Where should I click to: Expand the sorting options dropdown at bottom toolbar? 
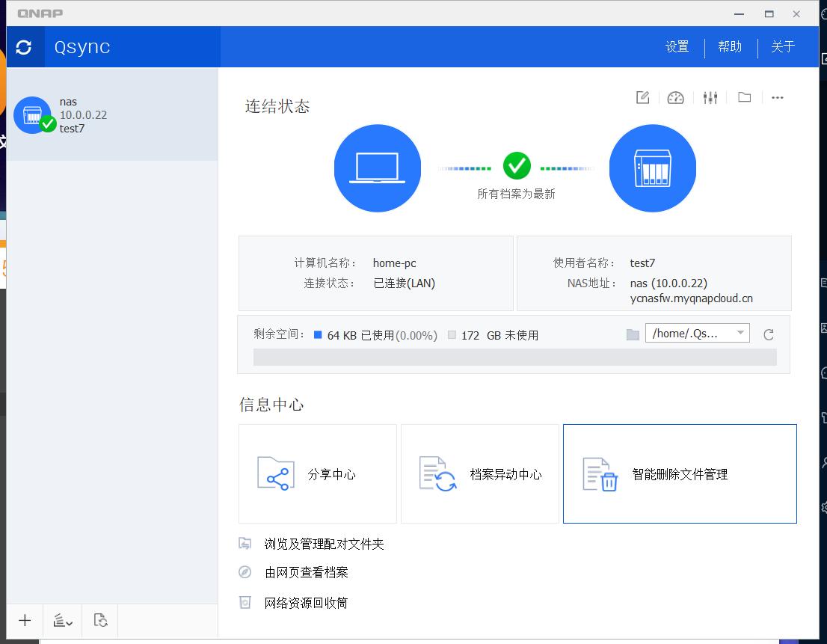(62, 620)
